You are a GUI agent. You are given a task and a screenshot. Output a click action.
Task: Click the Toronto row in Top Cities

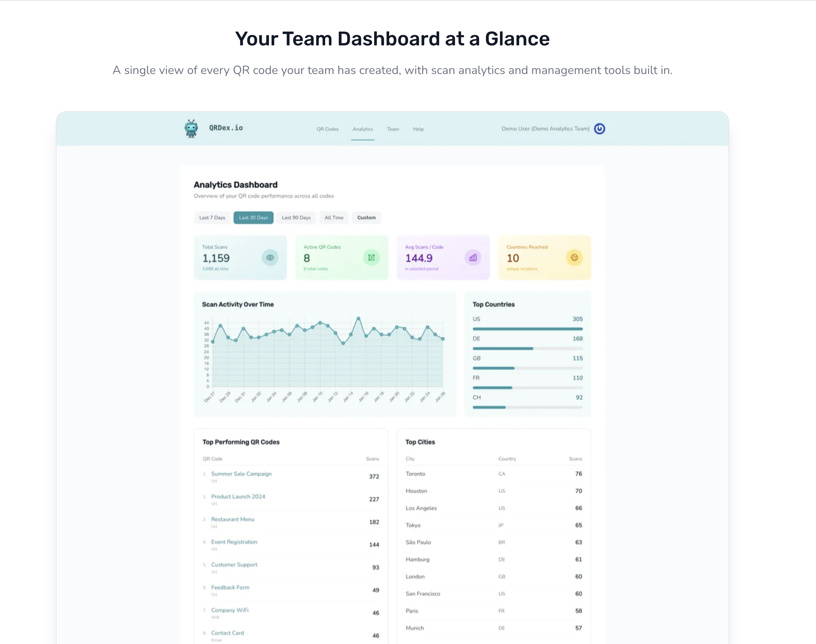click(415, 474)
